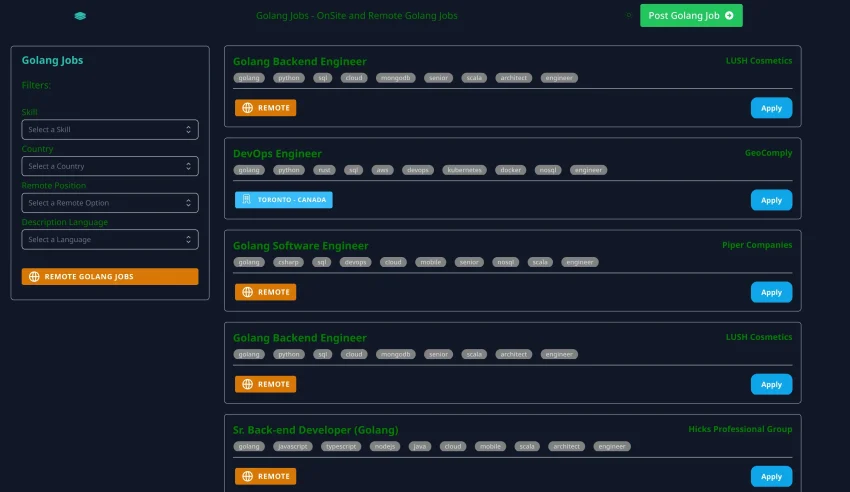Open the Hicks Professional Group company link
This screenshot has width=850, height=492.
tap(740, 429)
